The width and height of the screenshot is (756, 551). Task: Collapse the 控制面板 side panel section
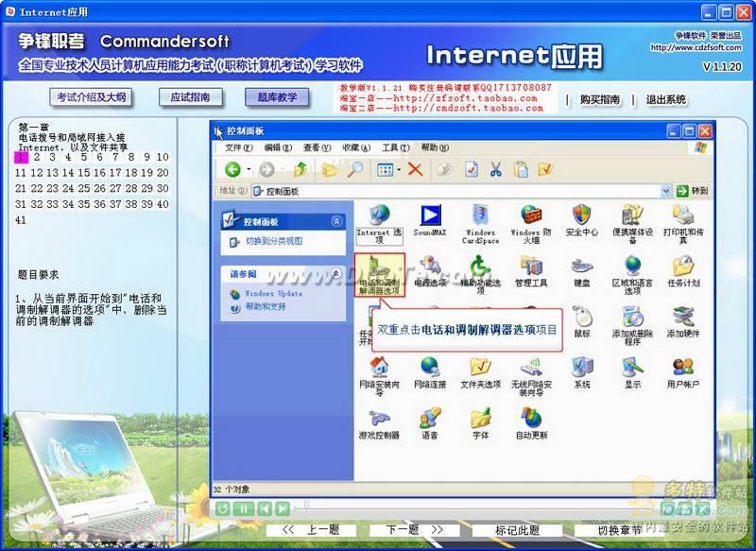click(x=336, y=221)
